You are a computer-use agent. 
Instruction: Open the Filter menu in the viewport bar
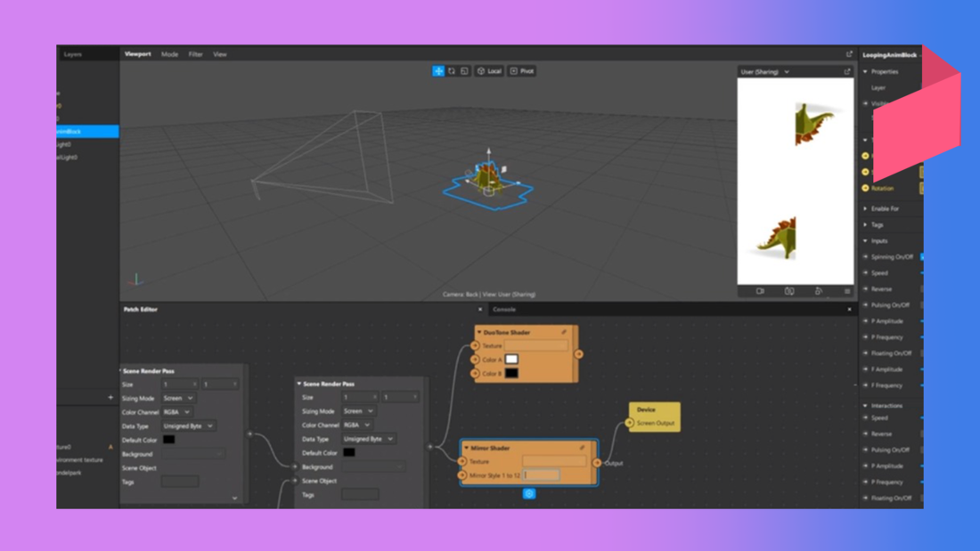tap(194, 53)
